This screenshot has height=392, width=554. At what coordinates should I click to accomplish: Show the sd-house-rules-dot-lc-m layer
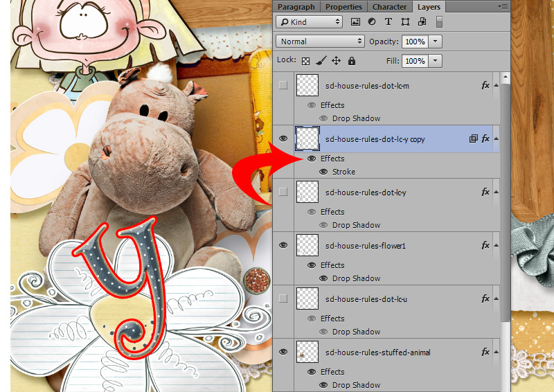283,85
